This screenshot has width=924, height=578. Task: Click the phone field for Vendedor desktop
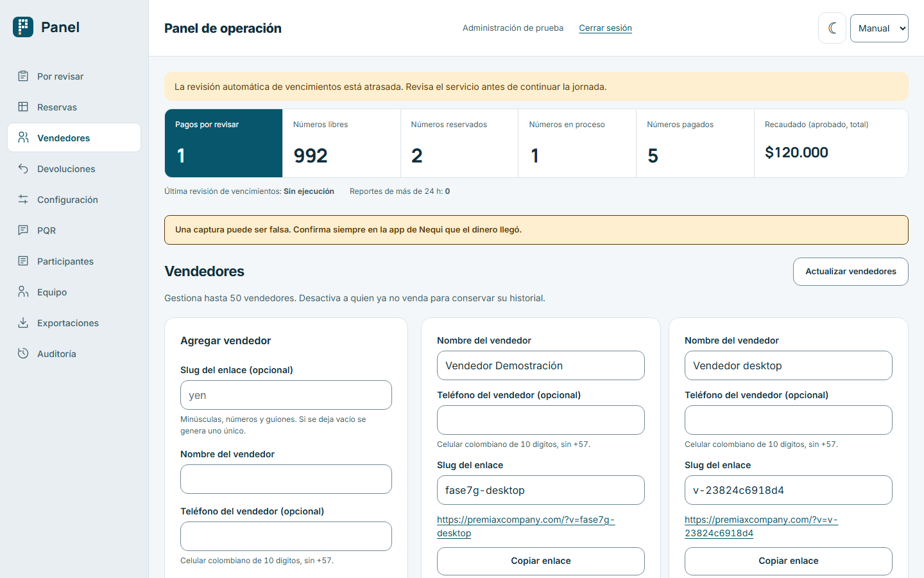(789, 420)
